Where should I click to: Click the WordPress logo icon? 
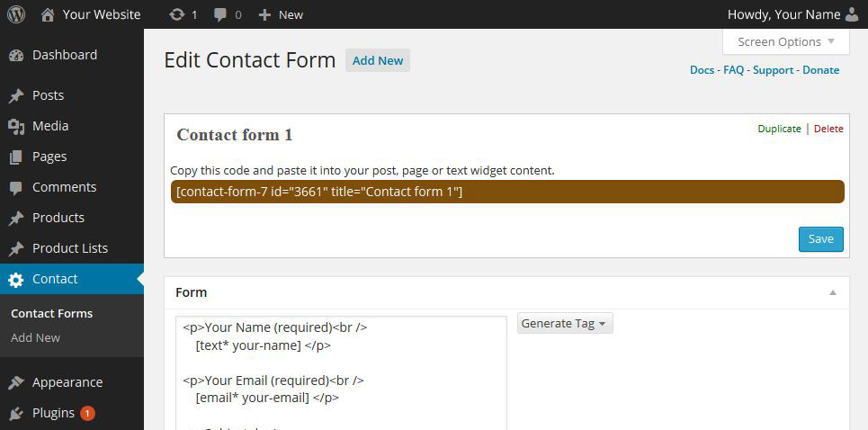(16, 14)
